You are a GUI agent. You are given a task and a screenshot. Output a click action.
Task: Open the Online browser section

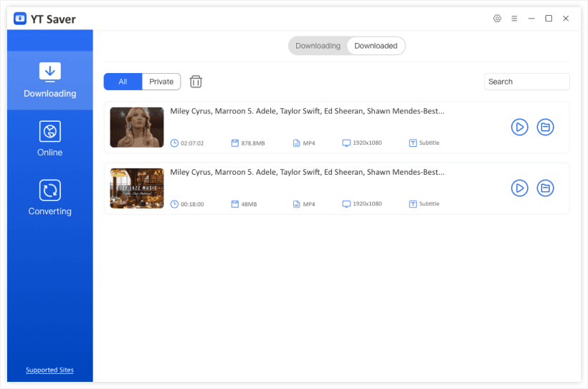50,139
